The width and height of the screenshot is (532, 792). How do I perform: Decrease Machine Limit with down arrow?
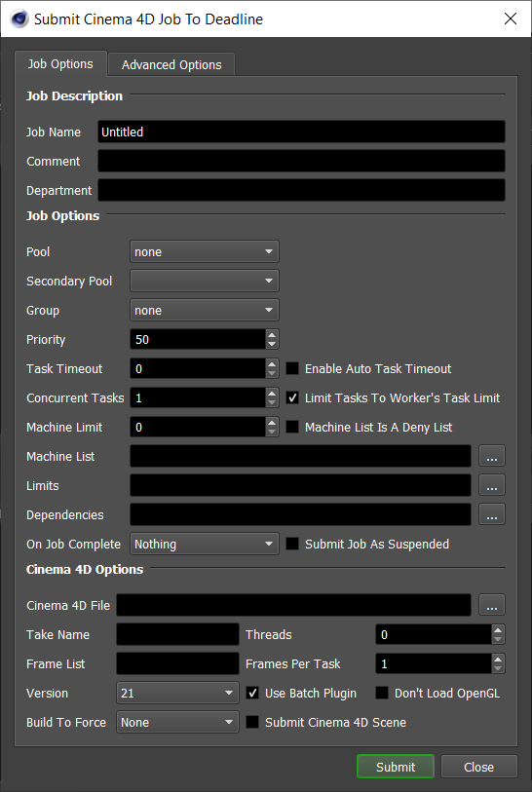[272, 433]
